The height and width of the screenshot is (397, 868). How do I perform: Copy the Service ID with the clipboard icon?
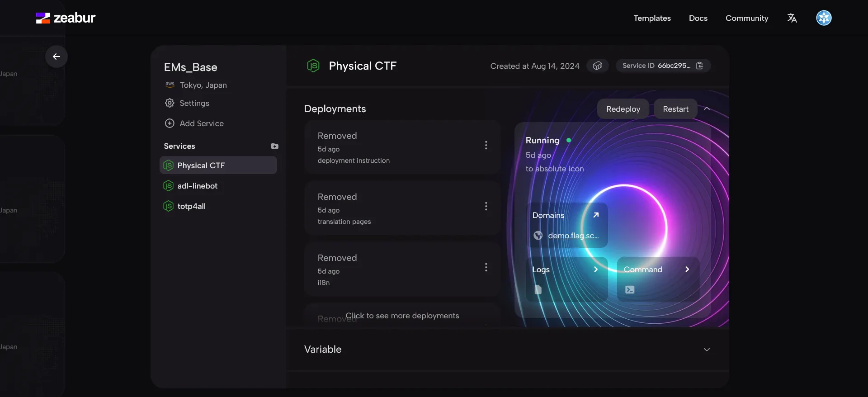click(699, 66)
